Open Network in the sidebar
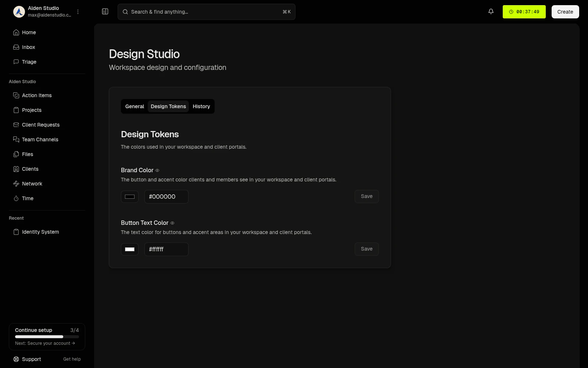The image size is (588, 368). (x=47, y=184)
